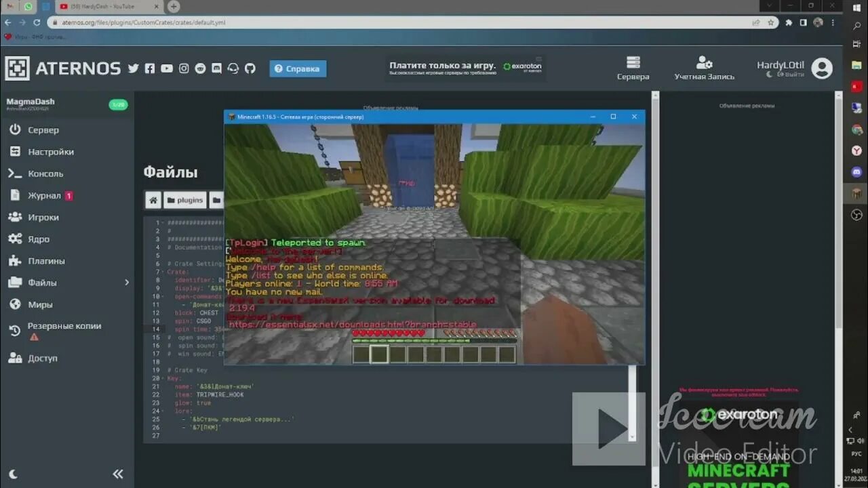Open Сервера server list in header
Image resolution: width=868 pixels, height=488 pixels.
tap(633, 68)
